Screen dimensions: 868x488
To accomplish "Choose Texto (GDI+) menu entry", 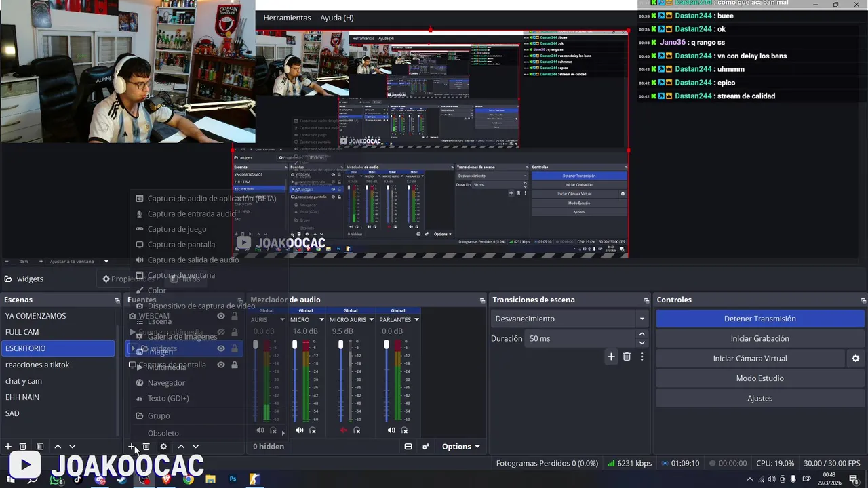I will click(168, 399).
